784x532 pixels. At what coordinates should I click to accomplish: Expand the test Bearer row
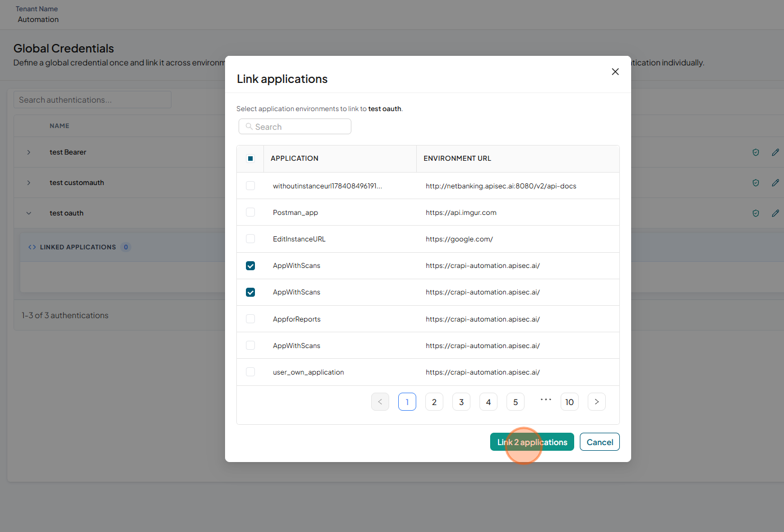(x=29, y=152)
